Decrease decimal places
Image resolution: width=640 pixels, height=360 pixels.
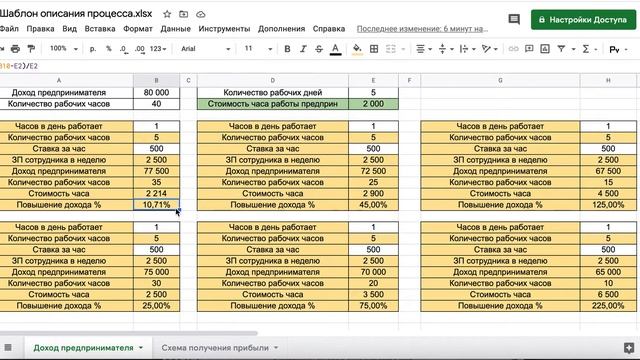point(123,49)
